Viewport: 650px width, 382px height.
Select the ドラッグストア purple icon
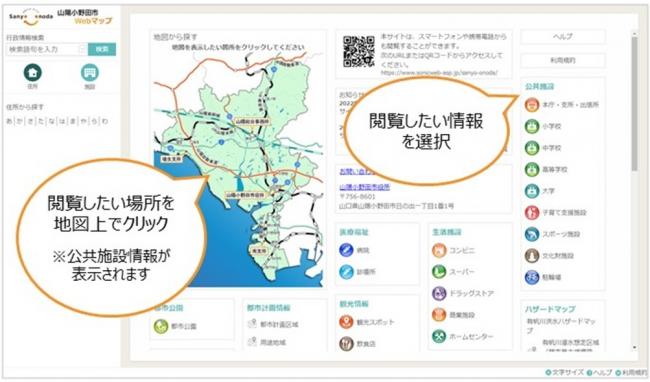(x=439, y=293)
